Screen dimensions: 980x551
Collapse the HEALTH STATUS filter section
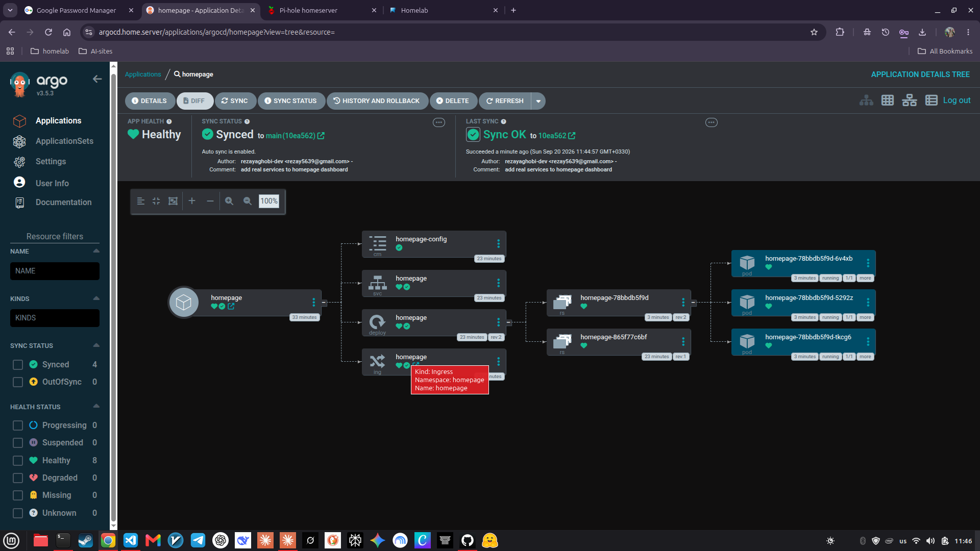[96, 407]
